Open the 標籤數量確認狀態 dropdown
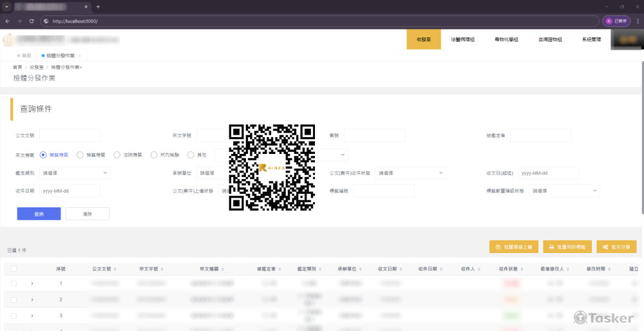This screenshot has width=644, height=331. [x=564, y=191]
